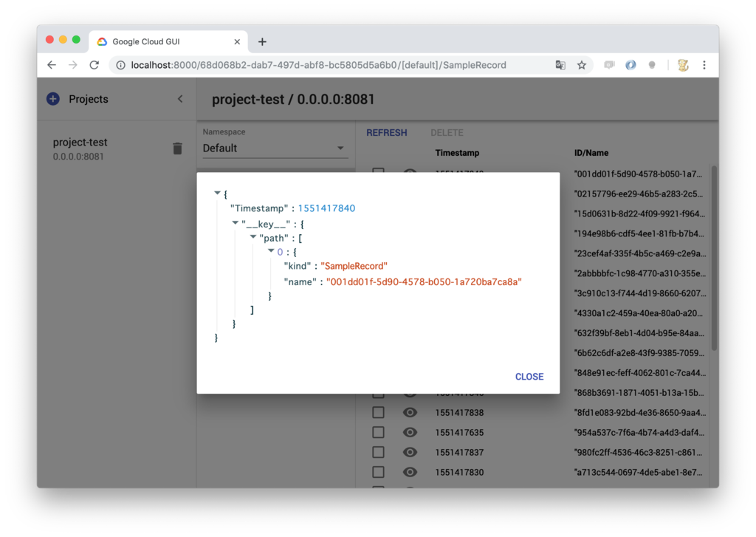The width and height of the screenshot is (756, 537).
Task: Click ID "954a537c-7f6a-4b74-a4d3-daf4..." in the list
Action: pos(640,432)
